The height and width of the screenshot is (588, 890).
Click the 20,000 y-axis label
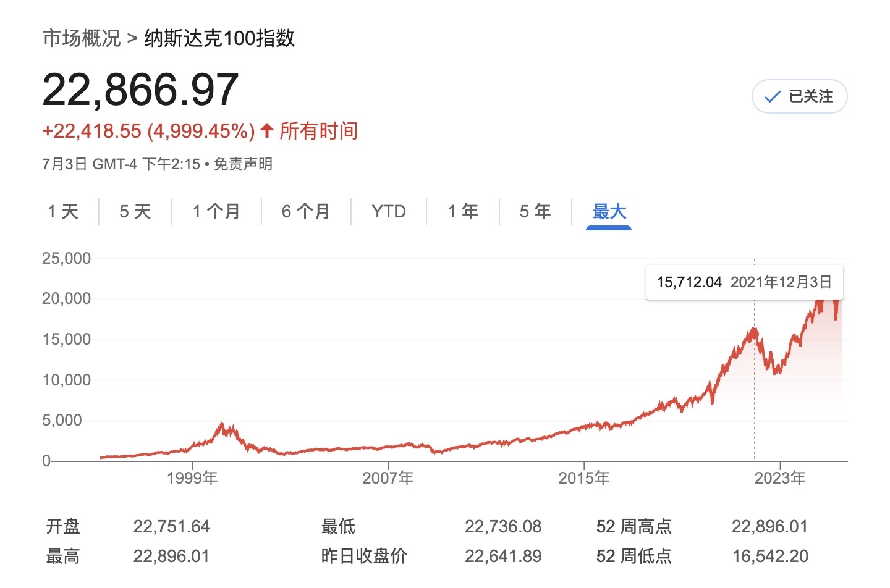tap(66, 298)
